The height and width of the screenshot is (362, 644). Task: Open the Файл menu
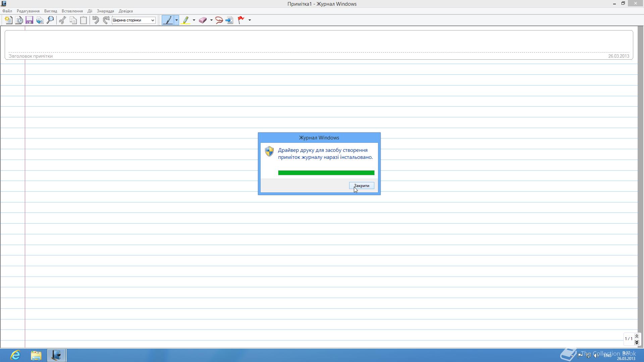pos(7,11)
